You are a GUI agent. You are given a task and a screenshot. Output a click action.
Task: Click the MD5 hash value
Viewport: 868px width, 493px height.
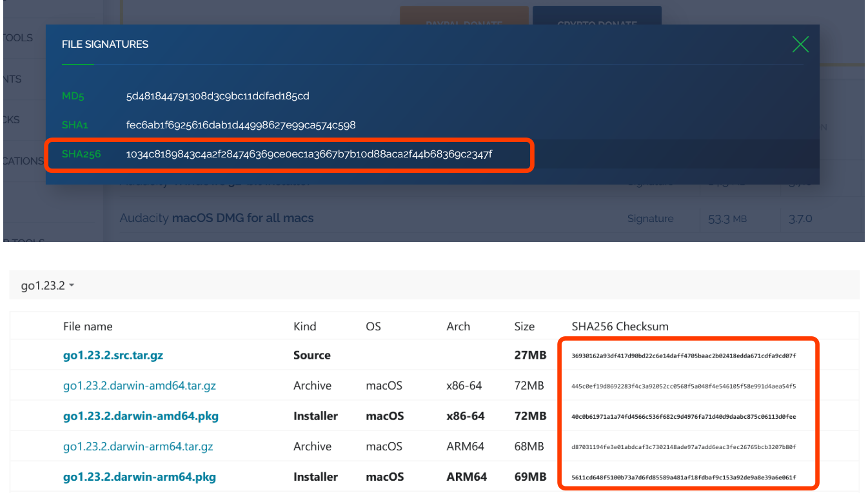point(217,96)
